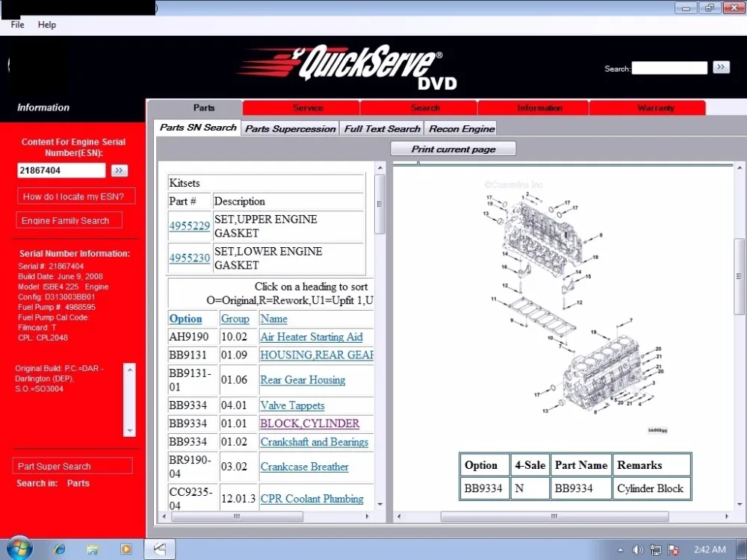Screen dimensions: 747x560
Task: Open the Parts Supercession tab
Action: (290, 128)
